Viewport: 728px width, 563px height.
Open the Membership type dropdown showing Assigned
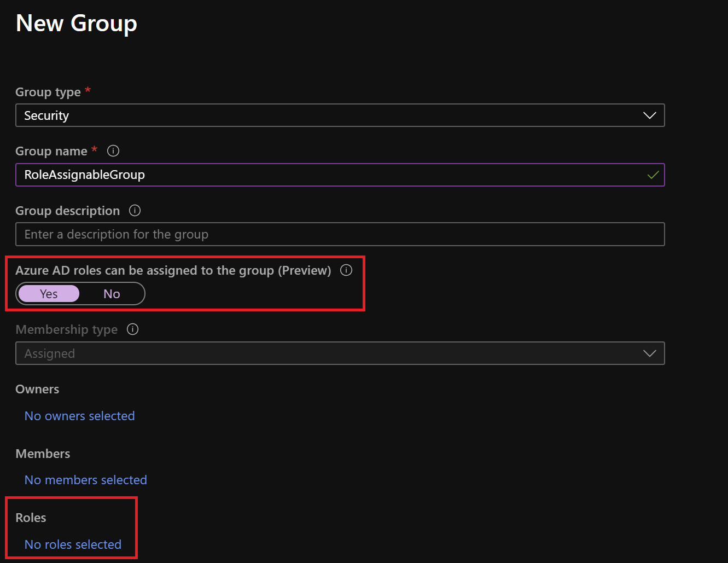click(340, 353)
